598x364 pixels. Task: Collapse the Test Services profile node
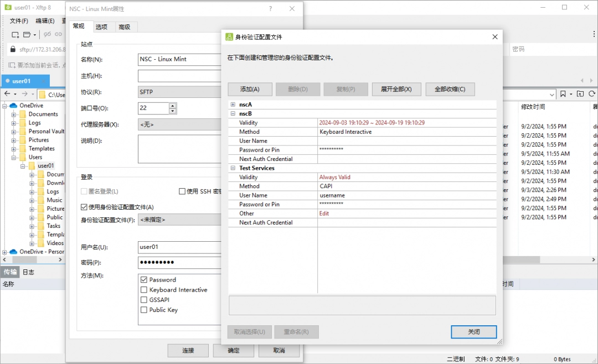[x=233, y=168]
